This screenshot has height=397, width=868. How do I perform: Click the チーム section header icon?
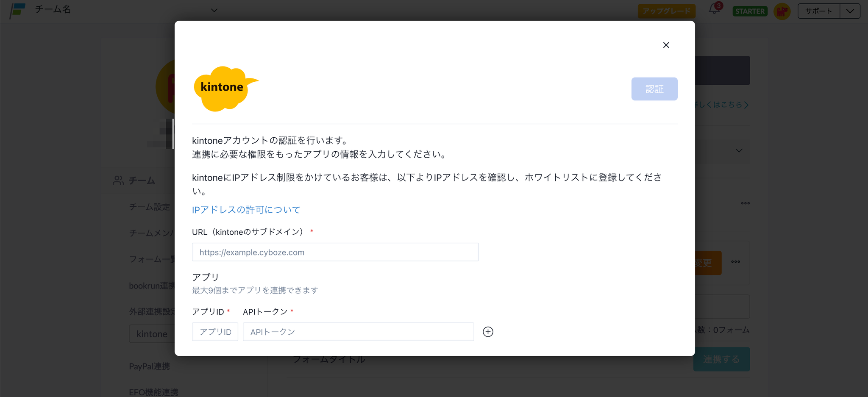pos(118,180)
